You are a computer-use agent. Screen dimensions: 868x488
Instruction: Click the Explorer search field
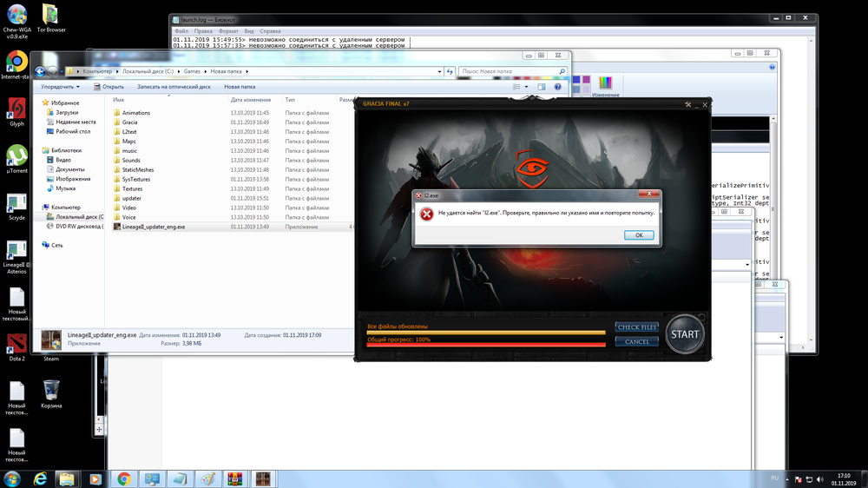click(509, 71)
